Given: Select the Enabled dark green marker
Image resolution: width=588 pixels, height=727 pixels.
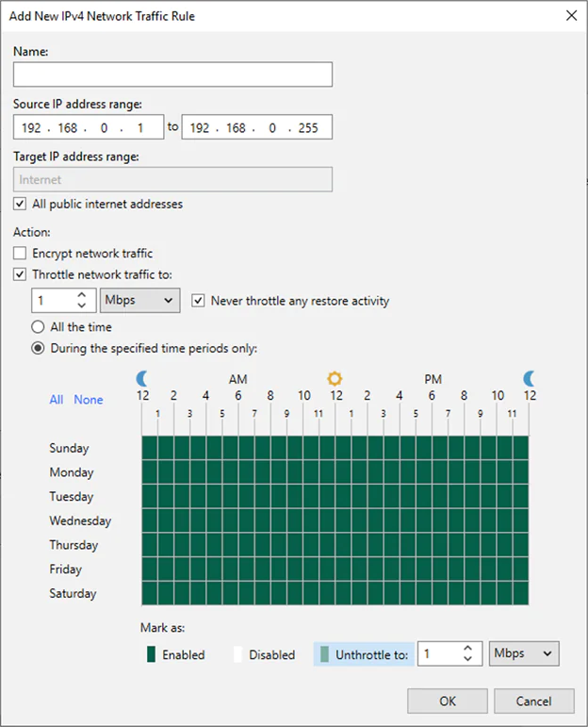Looking at the screenshot, I should [151, 654].
